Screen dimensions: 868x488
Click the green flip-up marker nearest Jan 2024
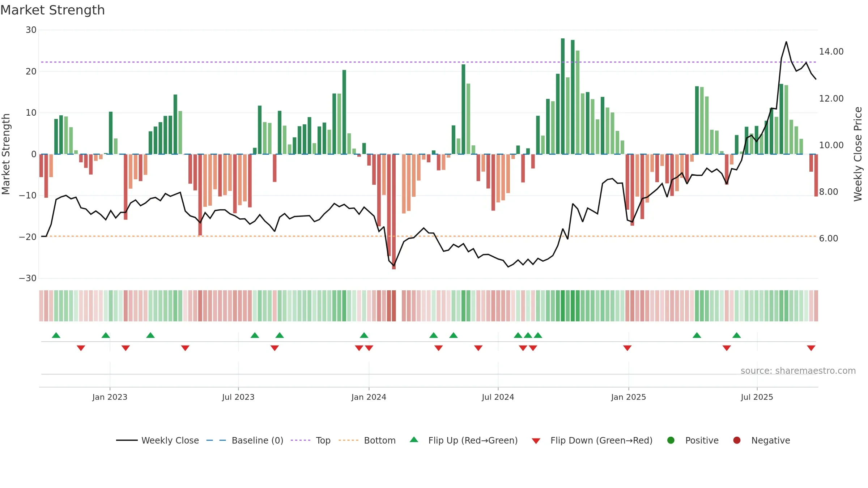pyautogui.click(x=364, y=335)
